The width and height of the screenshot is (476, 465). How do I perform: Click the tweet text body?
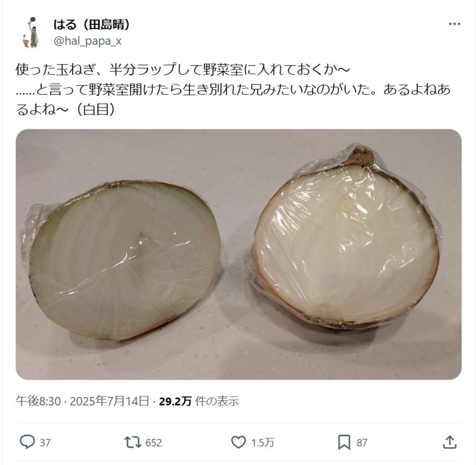point(233,89)
